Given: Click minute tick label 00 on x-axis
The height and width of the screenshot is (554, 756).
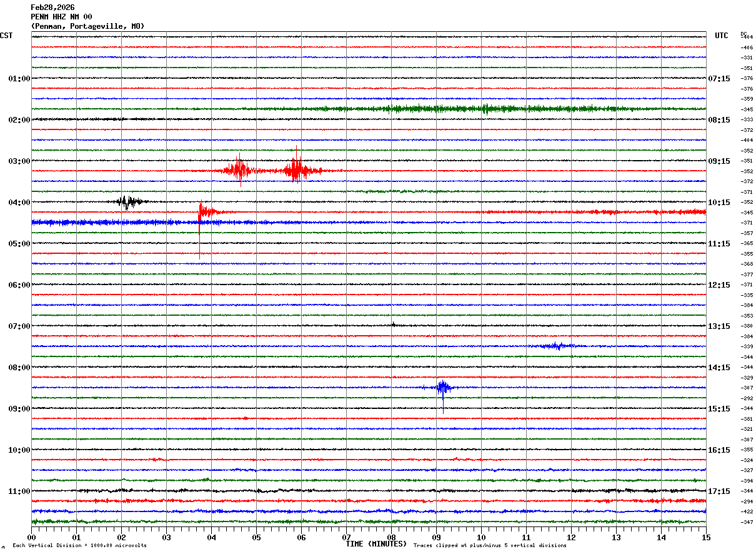Looking at the screenshot, I should [x=31, y=537].
